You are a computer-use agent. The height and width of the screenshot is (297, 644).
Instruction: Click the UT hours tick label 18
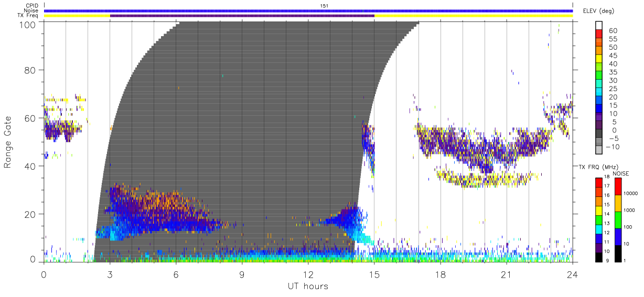click(441, 274)
